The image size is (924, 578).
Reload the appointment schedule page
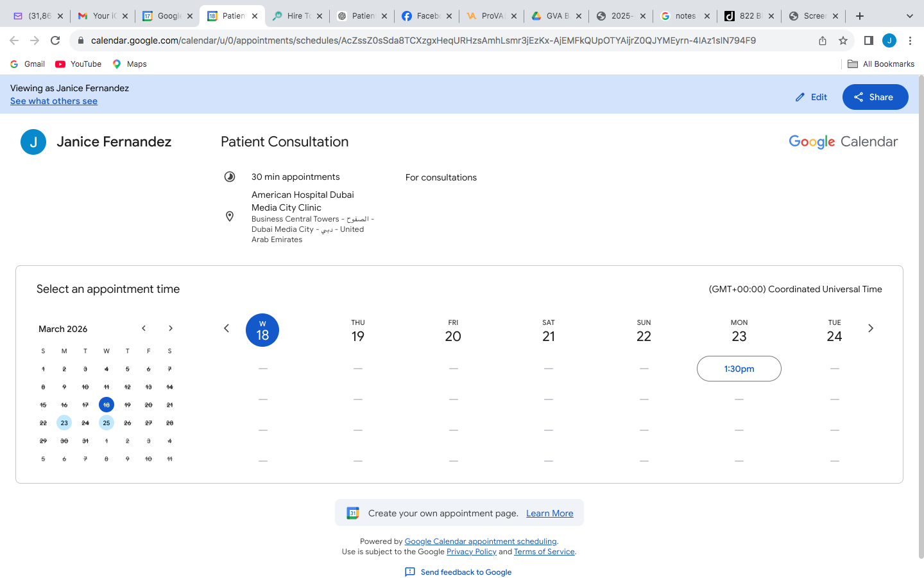pos(55,40)
